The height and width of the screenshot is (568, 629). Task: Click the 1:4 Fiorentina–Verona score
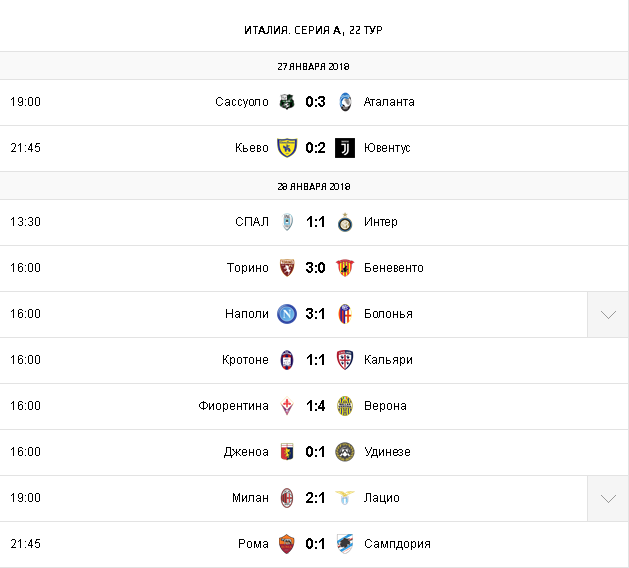coord(316,406)
